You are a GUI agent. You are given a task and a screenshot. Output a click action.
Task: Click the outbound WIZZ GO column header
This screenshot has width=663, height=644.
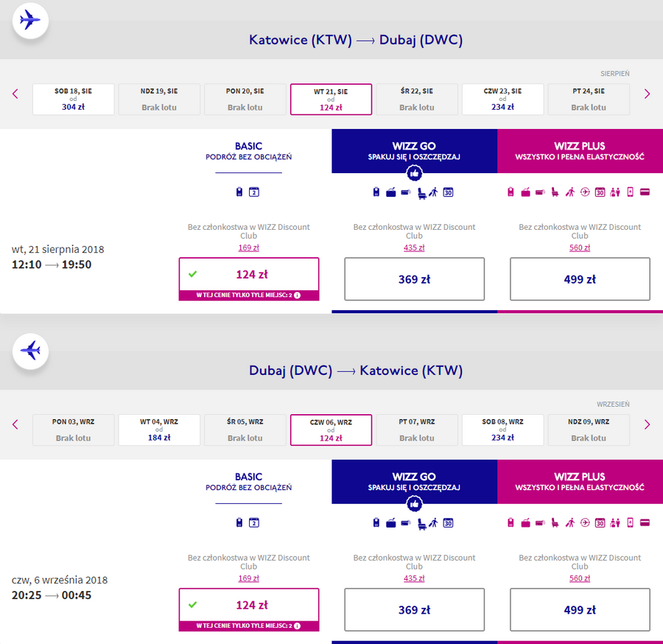point(414,151)
